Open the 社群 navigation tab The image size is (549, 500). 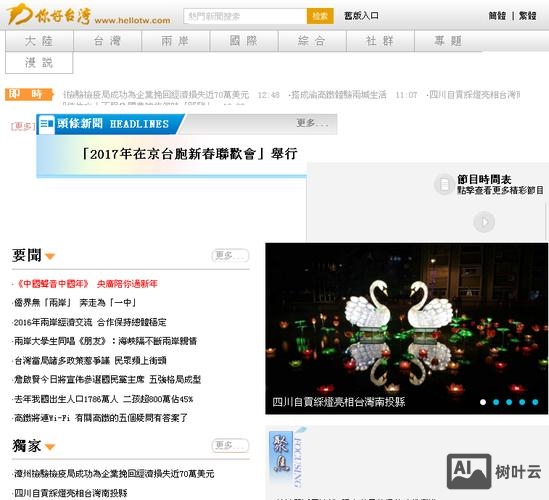pos(380,41)
